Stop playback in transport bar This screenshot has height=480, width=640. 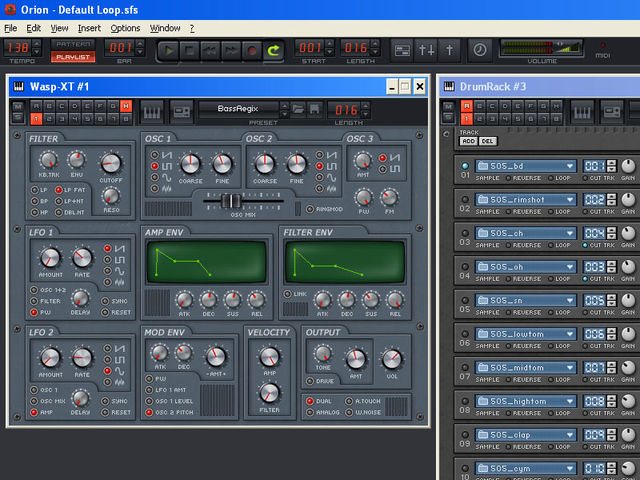pos(189,51)
